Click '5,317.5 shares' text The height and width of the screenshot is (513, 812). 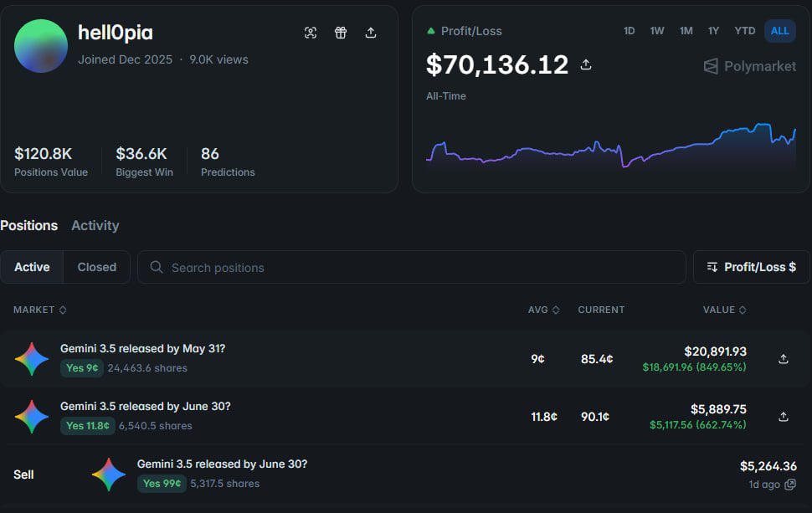[224, 484]
